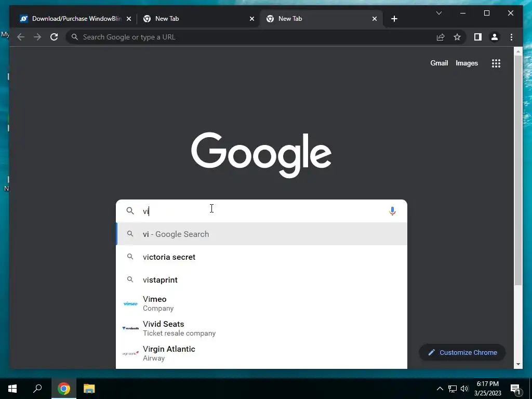
Task: Open the Images link
Action: (467, 63)
